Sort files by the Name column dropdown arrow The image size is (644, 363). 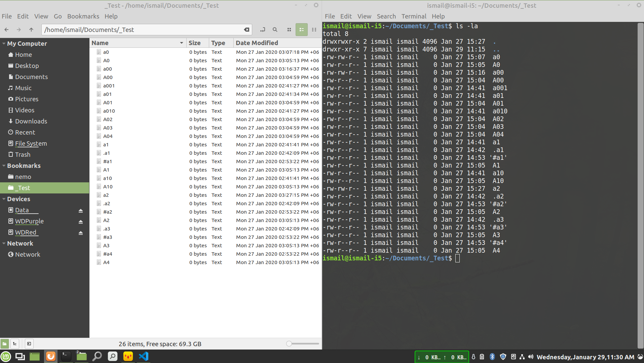point(182,43)
